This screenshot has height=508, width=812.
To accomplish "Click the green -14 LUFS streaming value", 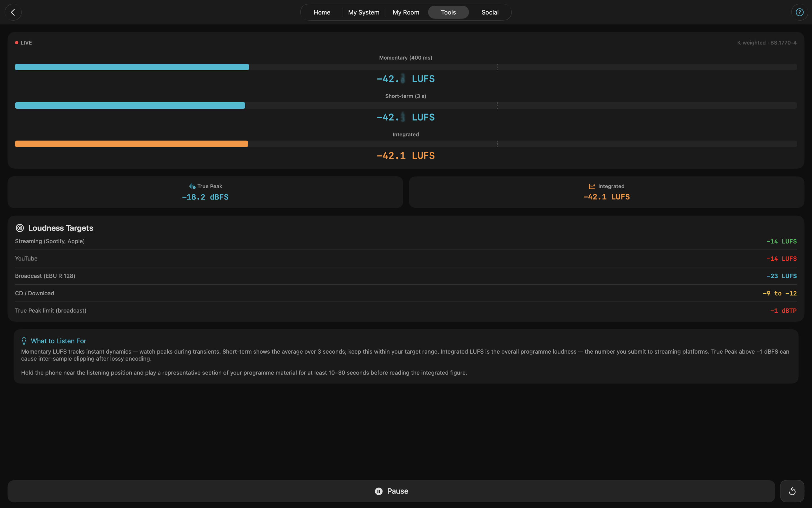I will click(x=782, y=241).
